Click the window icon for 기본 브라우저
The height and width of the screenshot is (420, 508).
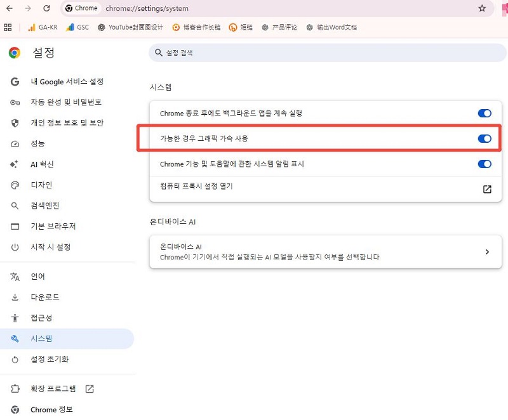point(15,226)
